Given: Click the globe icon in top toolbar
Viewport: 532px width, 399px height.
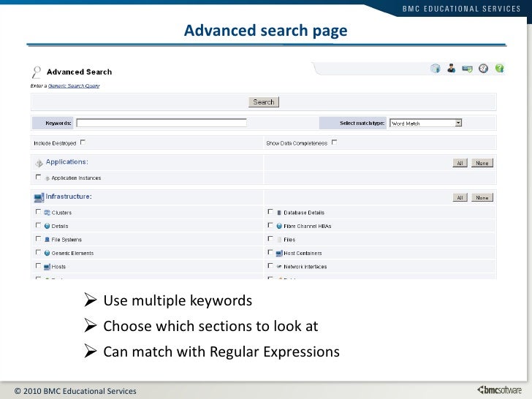Looking at the screenshot, I should (436, 69).
